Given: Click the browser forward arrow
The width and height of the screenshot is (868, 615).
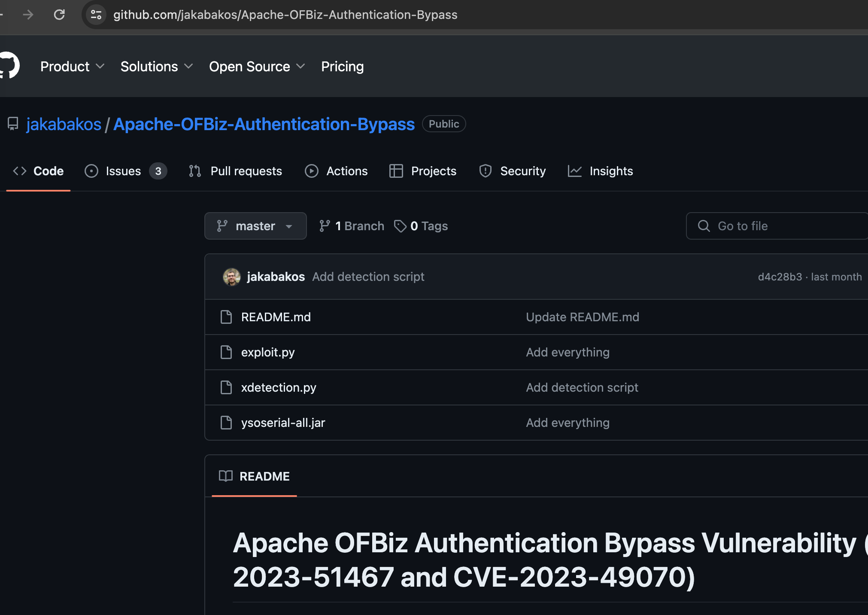Looking at the screenshot, I should click(28, 15).
